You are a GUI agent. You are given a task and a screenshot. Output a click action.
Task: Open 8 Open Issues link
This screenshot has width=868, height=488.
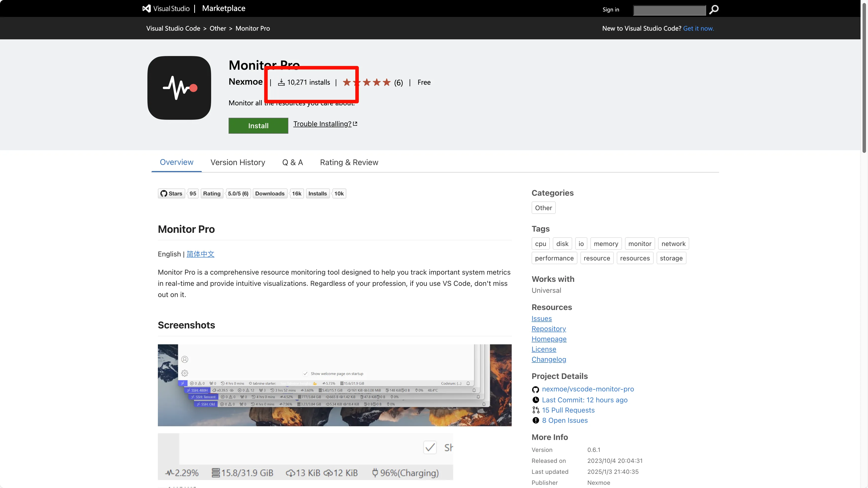[565, 420]
